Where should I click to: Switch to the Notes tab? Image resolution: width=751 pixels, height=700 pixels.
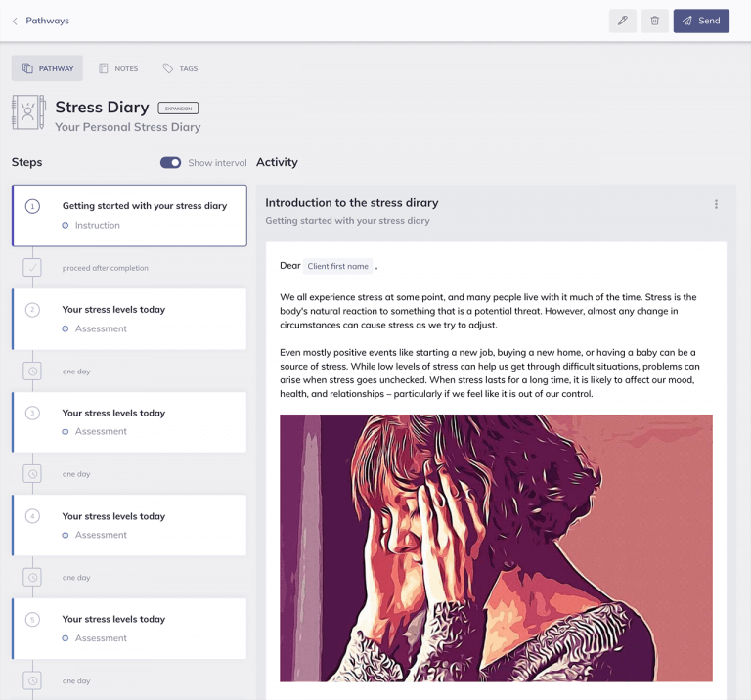pyautogui.click(x=117, y=68)
